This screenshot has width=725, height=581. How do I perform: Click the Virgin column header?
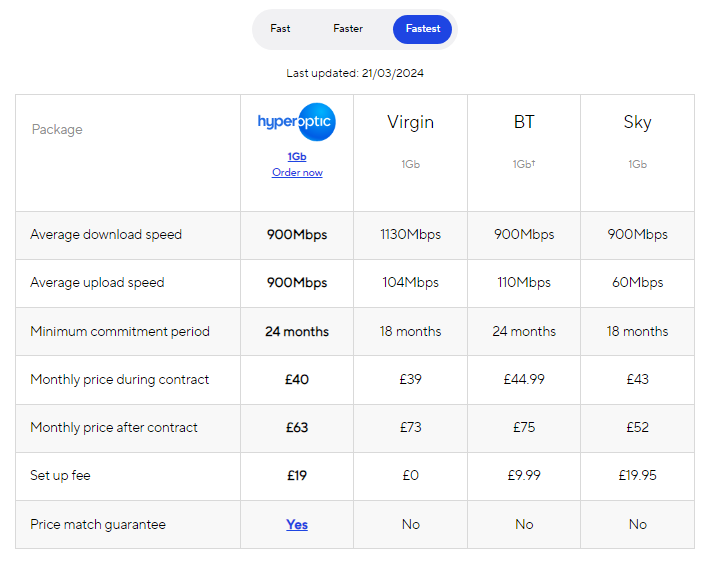(x=411, y=122)
